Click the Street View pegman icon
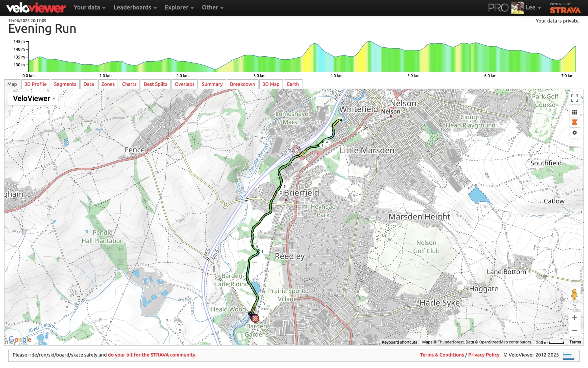Image resolution: width=588 pixels, height=368 pixels. (x=574, y=294)
